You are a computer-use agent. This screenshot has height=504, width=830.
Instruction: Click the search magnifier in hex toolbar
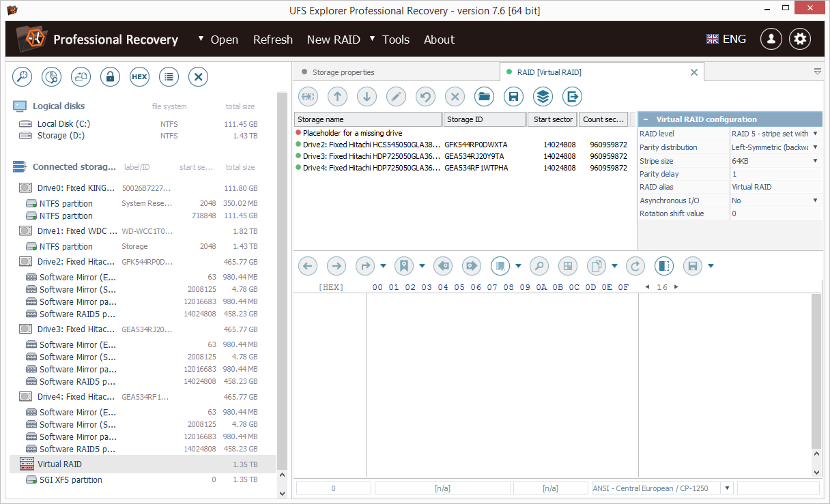click(539, 266)
